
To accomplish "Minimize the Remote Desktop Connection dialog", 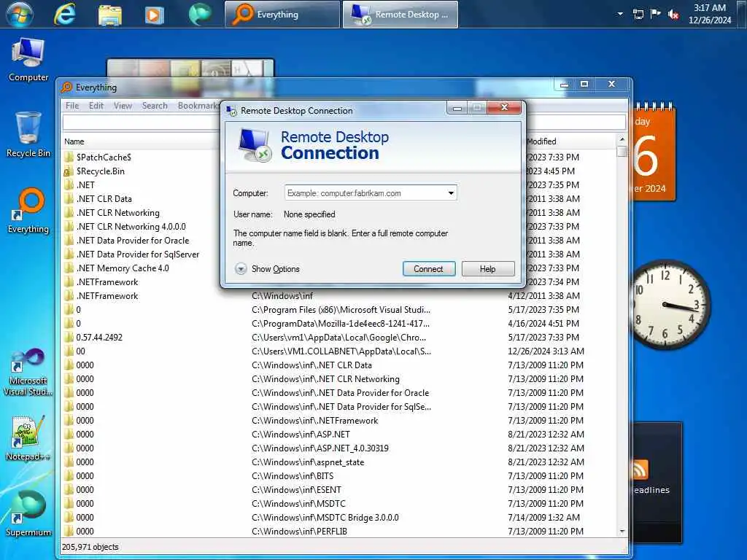I will (x=457, y=108).
